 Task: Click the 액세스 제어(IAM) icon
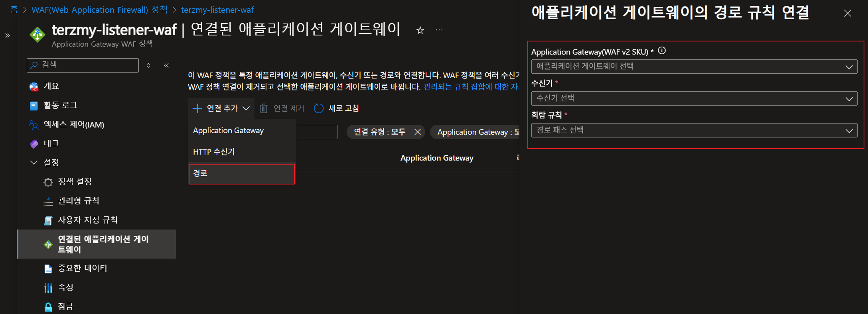click(x=34, y=125)
